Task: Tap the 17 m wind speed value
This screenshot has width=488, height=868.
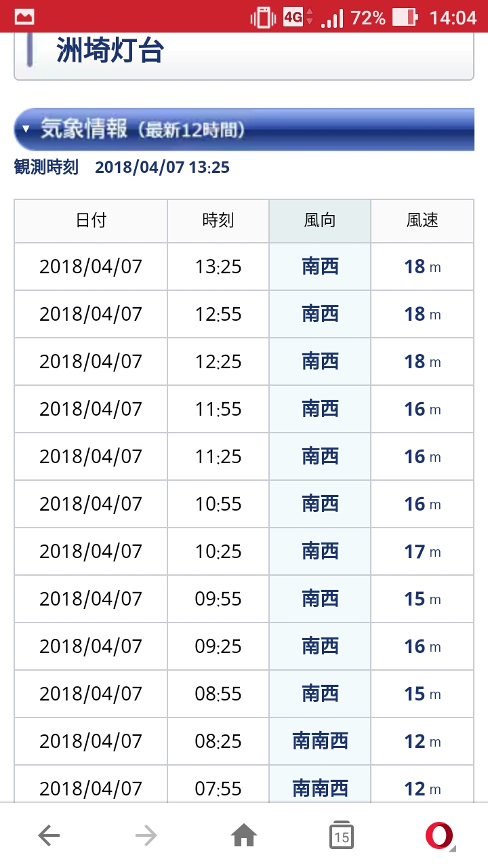Action: 422,551
